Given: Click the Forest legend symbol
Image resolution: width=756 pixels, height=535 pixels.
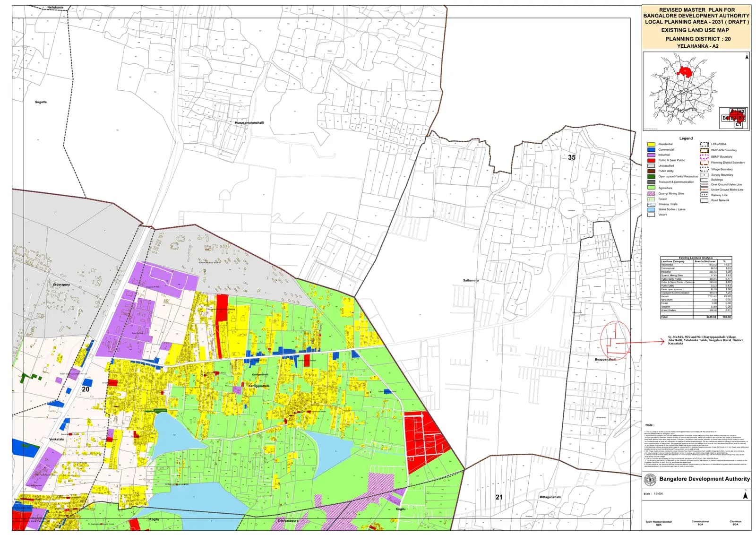Looking at the screenshot, I should [651, 199].
